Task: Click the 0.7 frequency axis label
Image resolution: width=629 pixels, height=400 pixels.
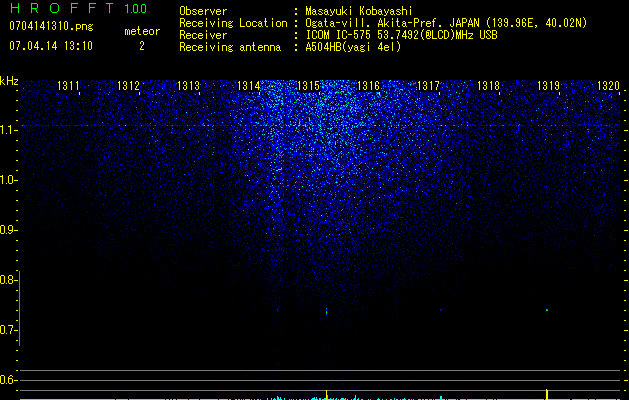Action: pyautogui.click(x=7, y=330)
